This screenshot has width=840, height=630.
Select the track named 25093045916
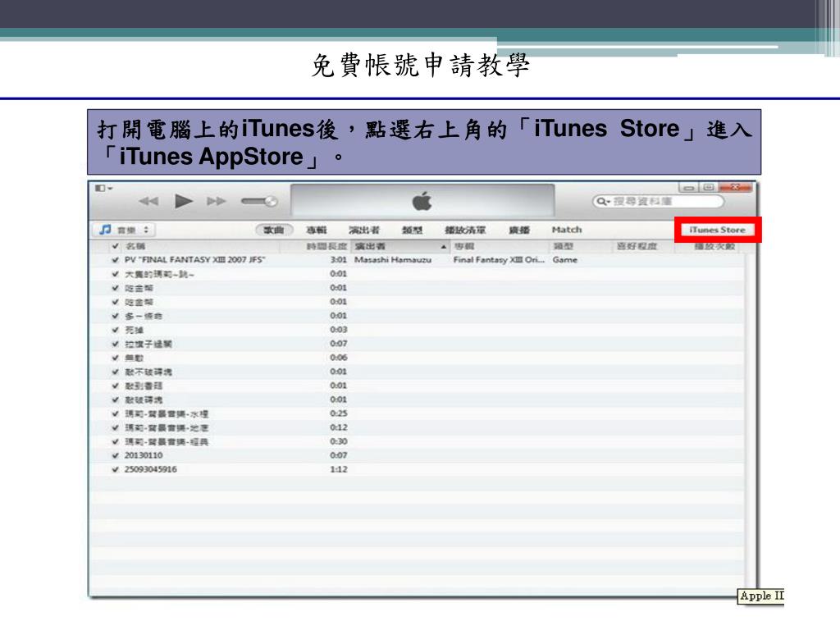[151, 469]
